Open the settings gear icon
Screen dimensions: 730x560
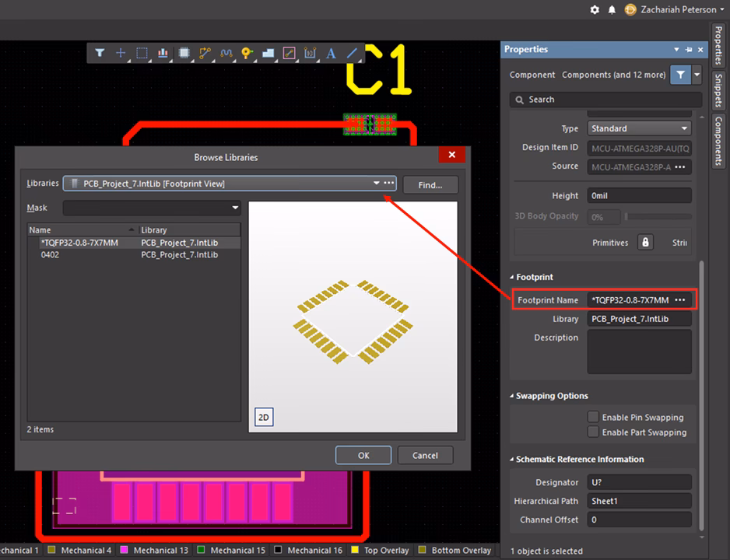pyautogui.click(x=595, y=9)
